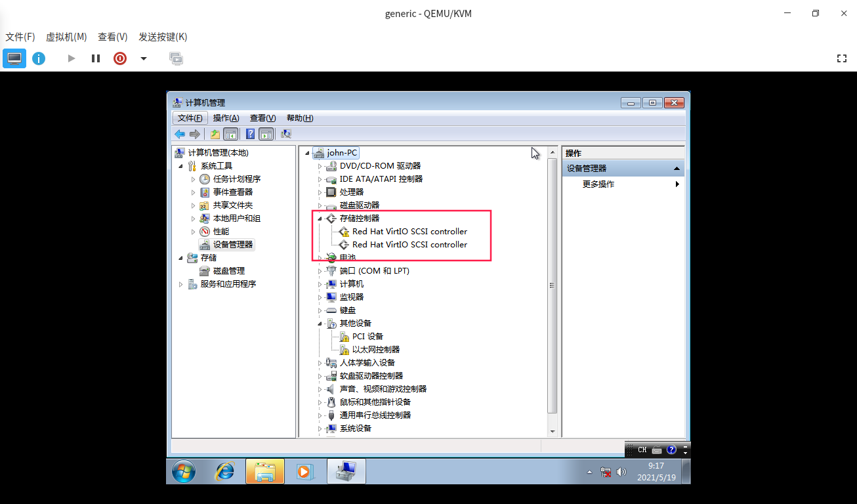Open virtual machine hardware details info icon

[39, 58]
